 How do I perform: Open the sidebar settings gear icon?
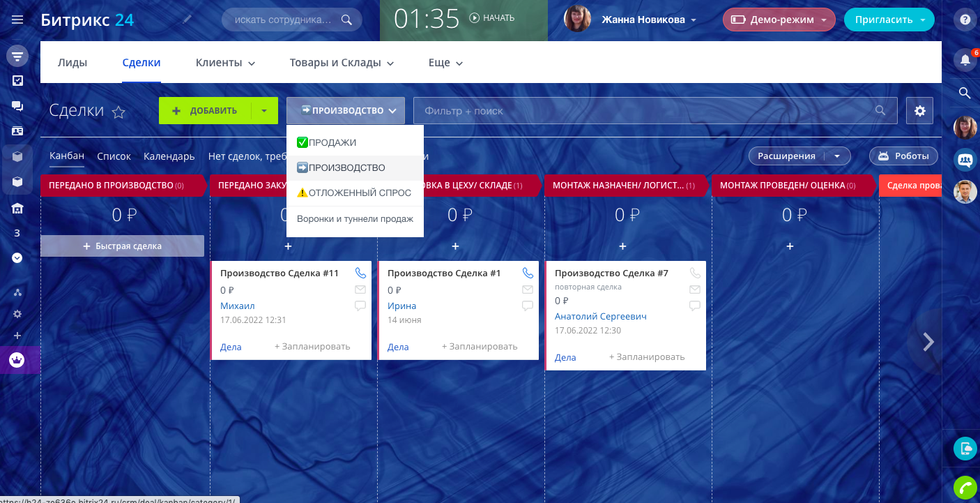click(17, 314)
